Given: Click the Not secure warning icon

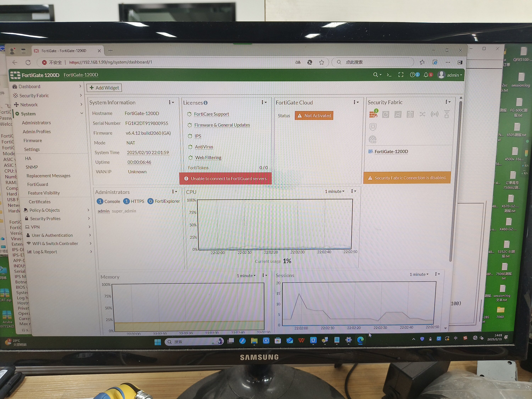Looking at the screenshot, I should click(44, 63).
